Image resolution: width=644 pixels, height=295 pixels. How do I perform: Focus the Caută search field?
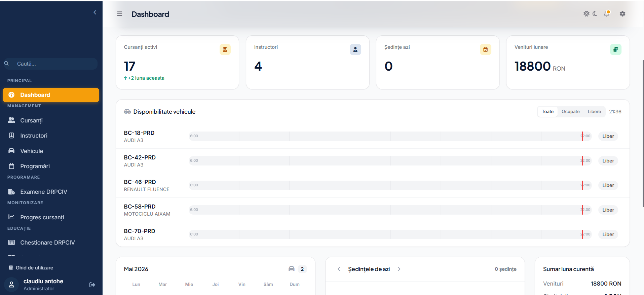click(x=50, y=64)
